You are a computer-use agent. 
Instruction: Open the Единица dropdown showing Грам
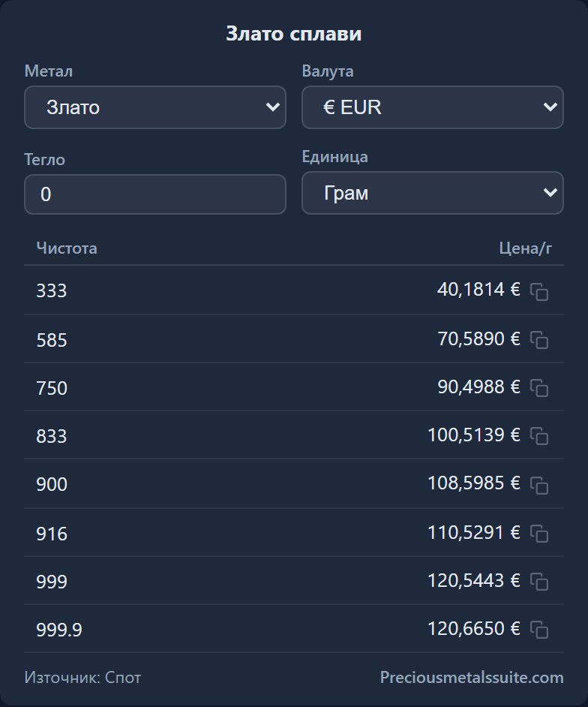433,193
